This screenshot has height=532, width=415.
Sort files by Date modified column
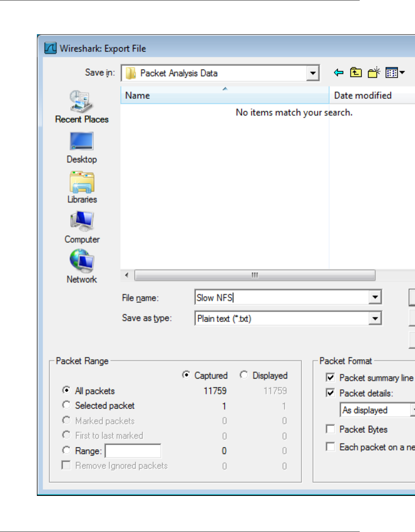[372, 95]
